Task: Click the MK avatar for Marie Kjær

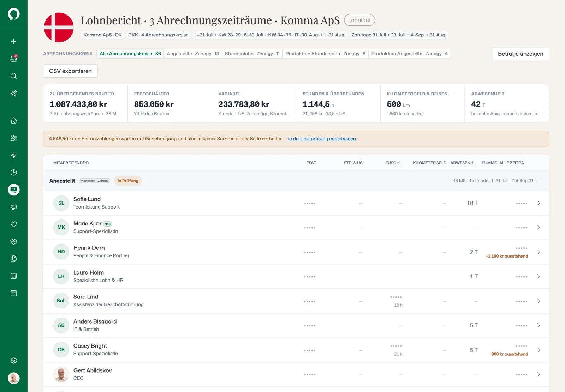Action: click(x=61, y=227)
